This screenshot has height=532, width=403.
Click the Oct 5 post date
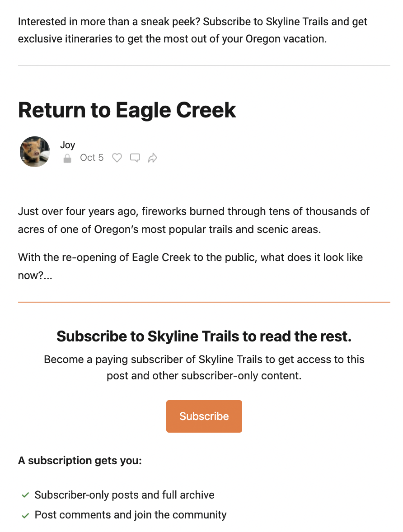(x=92, y=158)
